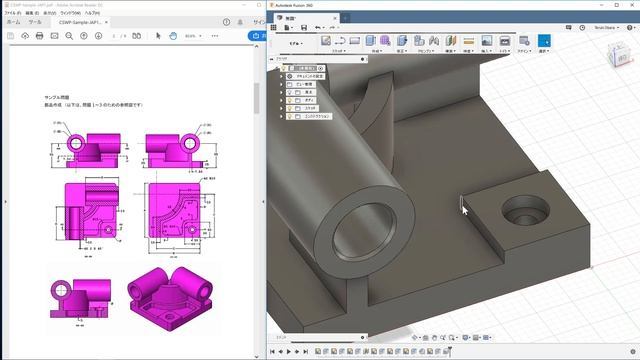
Task: Select the Extrude create icon in Fusion toolbar
Action: (x=371, y=41)
